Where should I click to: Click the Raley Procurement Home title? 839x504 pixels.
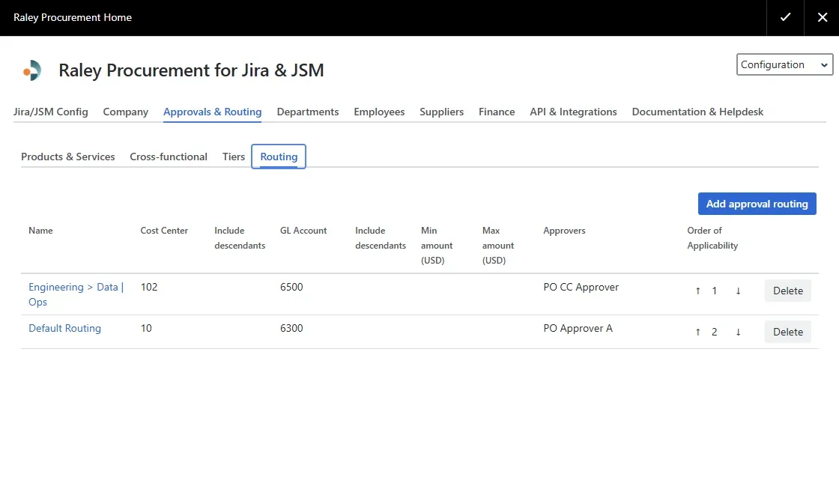pyautogui.click(x=72, y=18)
